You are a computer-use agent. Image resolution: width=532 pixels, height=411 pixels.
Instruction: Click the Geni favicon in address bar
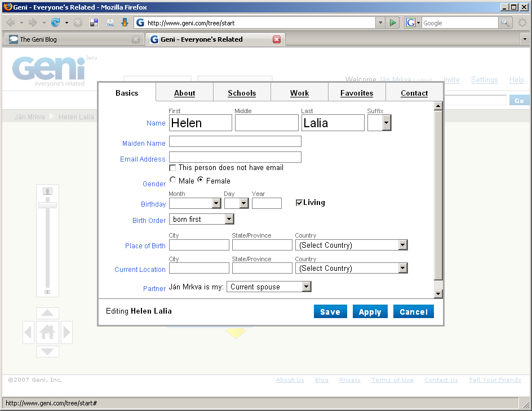pyautogui.click(x=140, y=23)
